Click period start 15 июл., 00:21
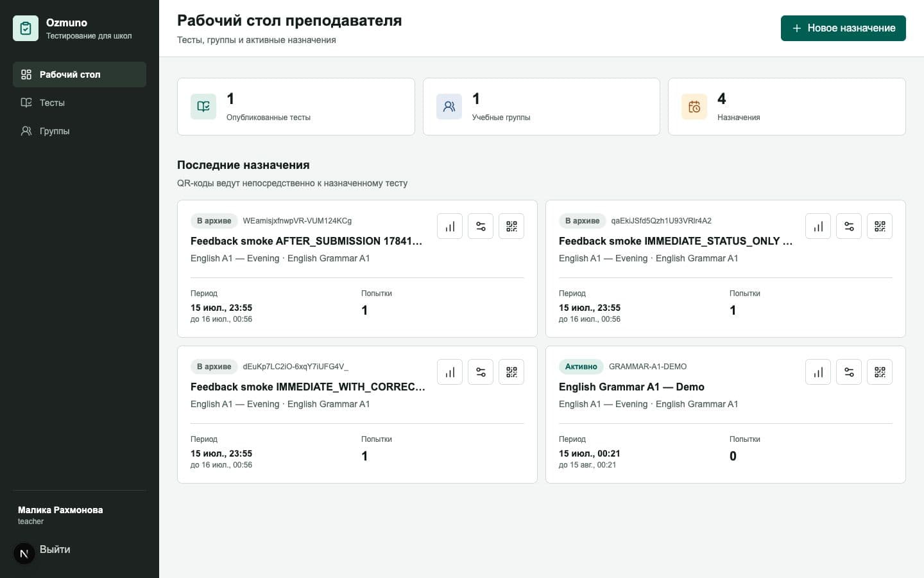This screenshot has width=924, height=578. [x=590, y=453]
